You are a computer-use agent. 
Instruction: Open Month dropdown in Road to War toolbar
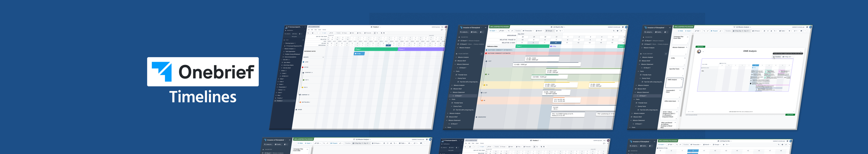540,31
